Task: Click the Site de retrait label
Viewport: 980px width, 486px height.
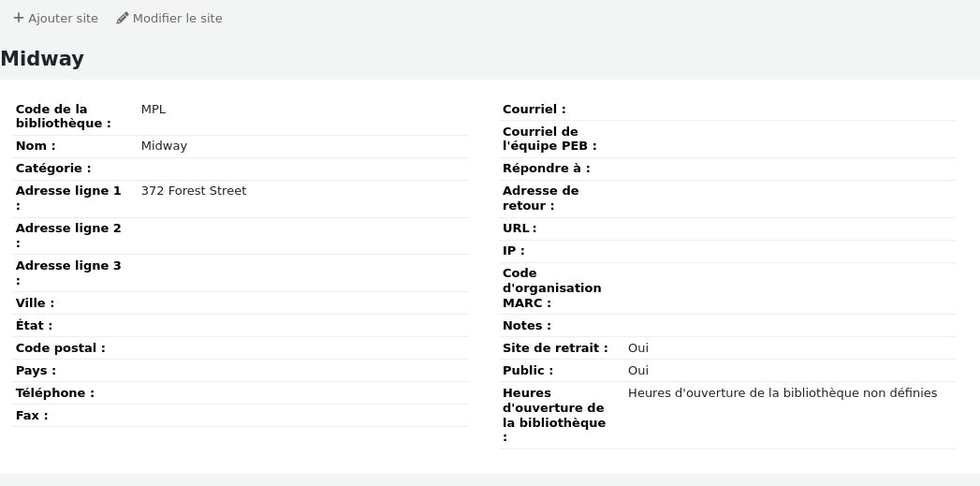Action: (555, 348)
